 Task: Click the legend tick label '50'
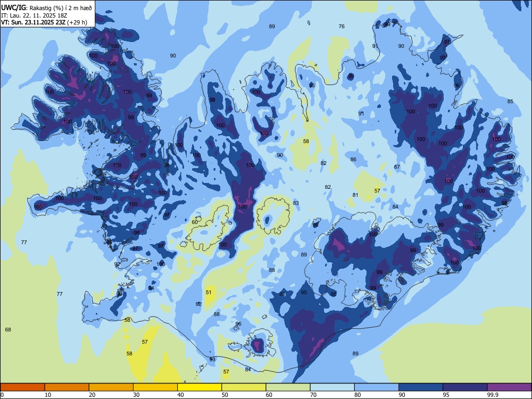click(225, 395)
